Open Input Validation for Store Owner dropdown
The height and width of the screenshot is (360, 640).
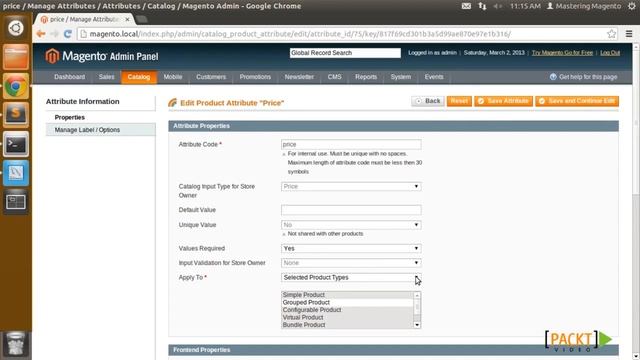351,263
